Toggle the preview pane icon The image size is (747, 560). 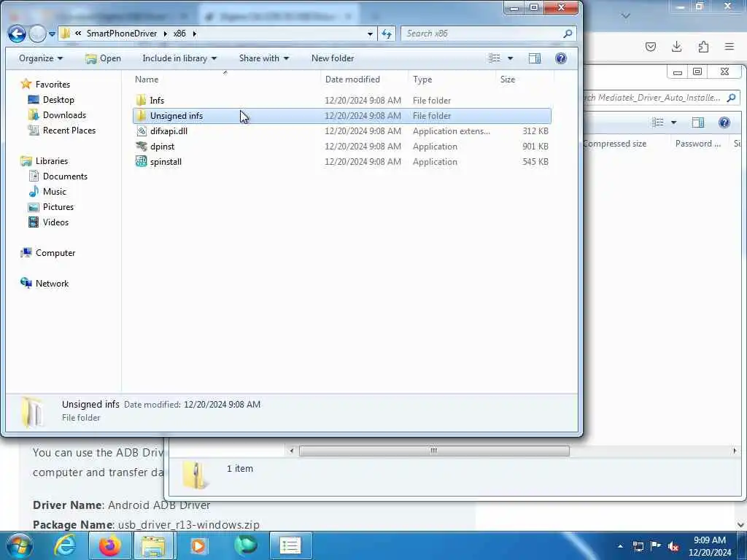(x=535, y=58)
